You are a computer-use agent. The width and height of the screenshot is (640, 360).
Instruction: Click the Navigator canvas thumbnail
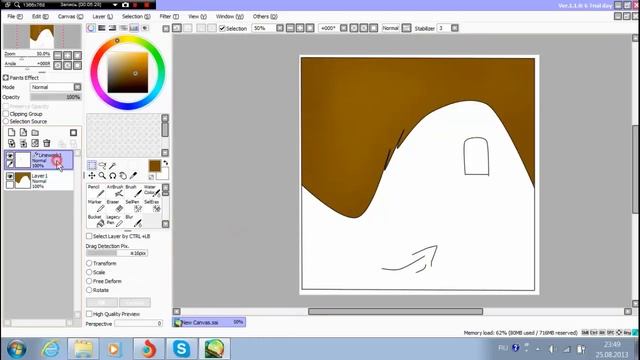point(42,37)
